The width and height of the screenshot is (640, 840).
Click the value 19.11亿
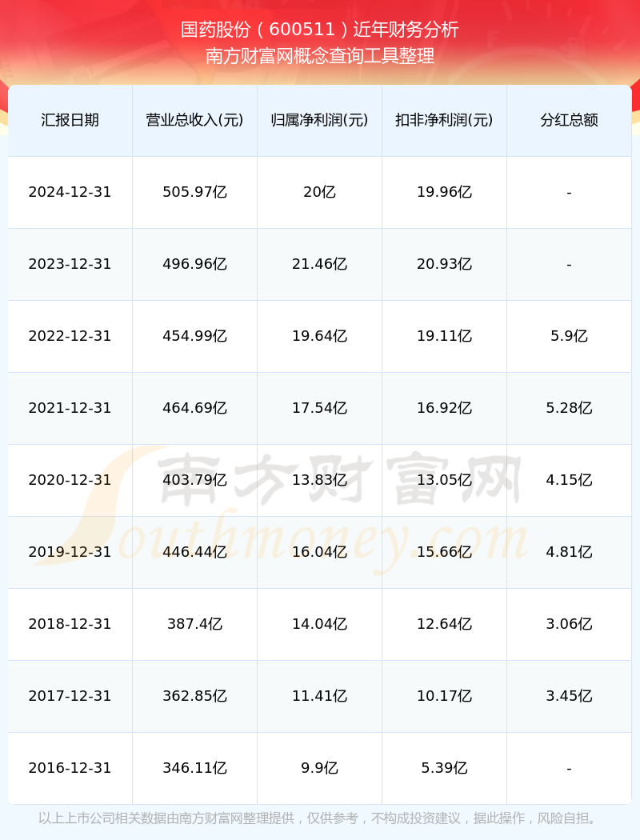click(445, 336)
